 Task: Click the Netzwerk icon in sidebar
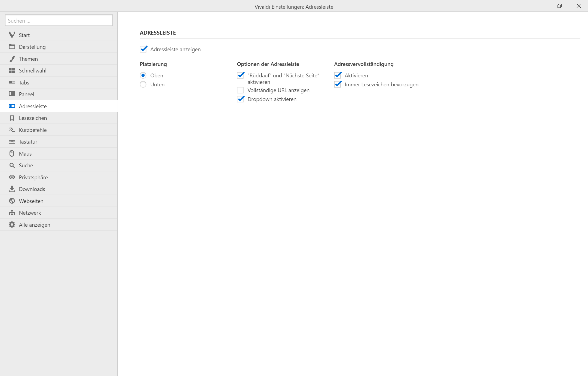12,213
